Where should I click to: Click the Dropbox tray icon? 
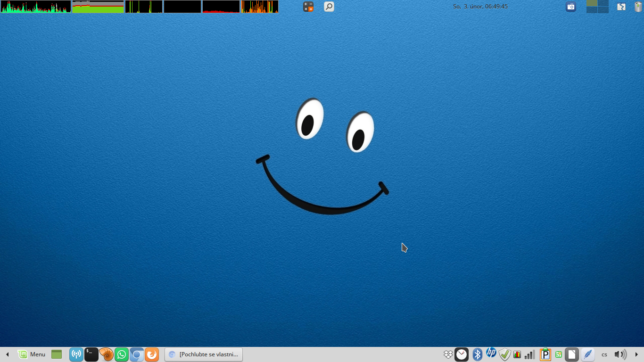click(448, 354)
